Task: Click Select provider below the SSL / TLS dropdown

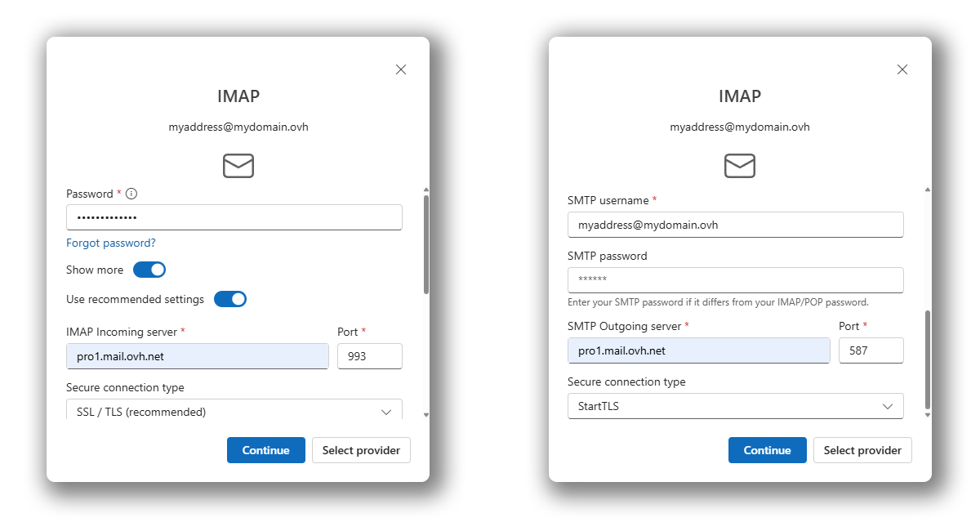Action: tap(361, 450)
